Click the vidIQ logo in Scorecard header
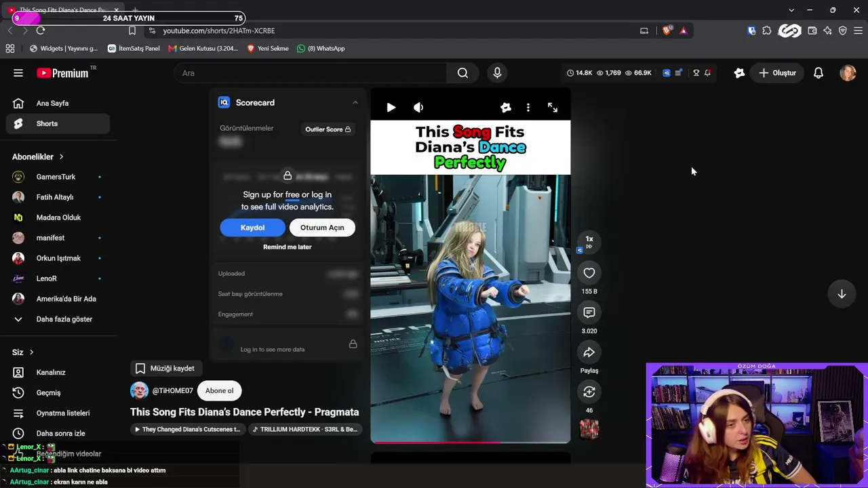This screenshot has width=868, height=488. coord(224,102)
